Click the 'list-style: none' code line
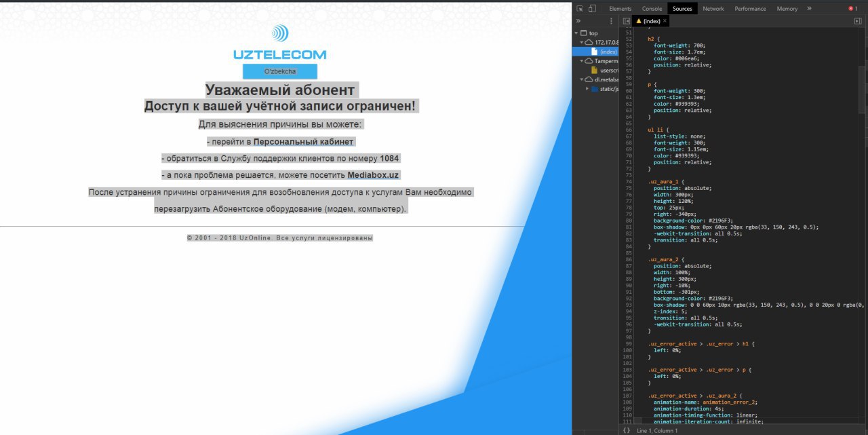 tap(678, 136)
